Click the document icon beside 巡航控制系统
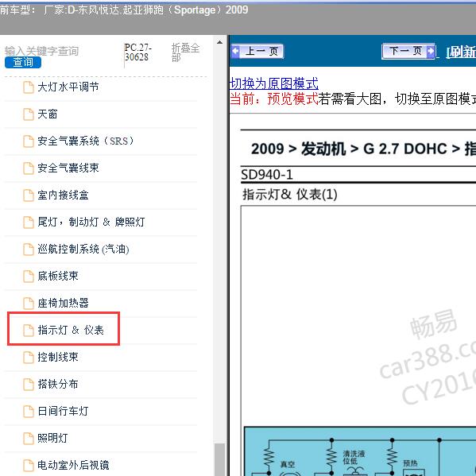The image size is (476, 476). [29, 250]
